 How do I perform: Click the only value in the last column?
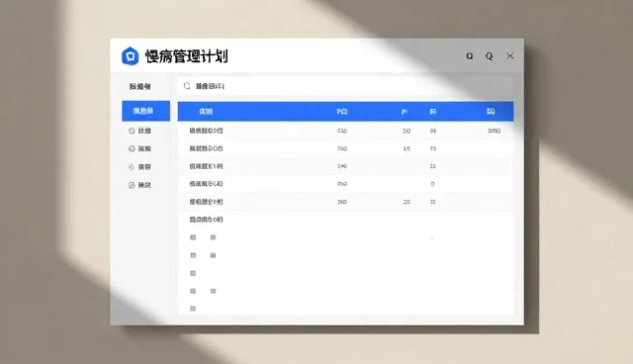(x=495, y=131)
